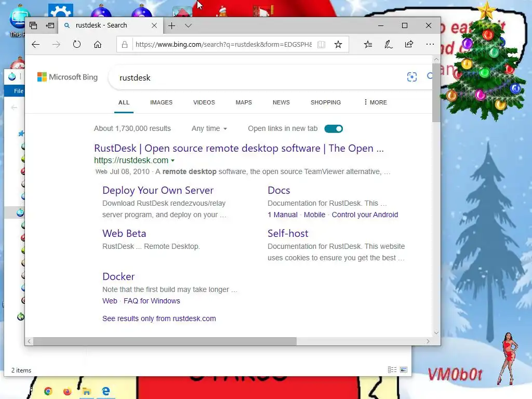Show site security lock information

pos(125,45)
